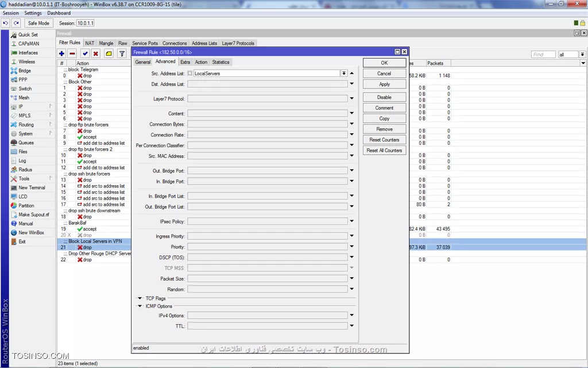The height and width of the screenshot is (368, 588).
Task: Disable rule with red X toolbar icon
Action: click(x=96, y=53)
